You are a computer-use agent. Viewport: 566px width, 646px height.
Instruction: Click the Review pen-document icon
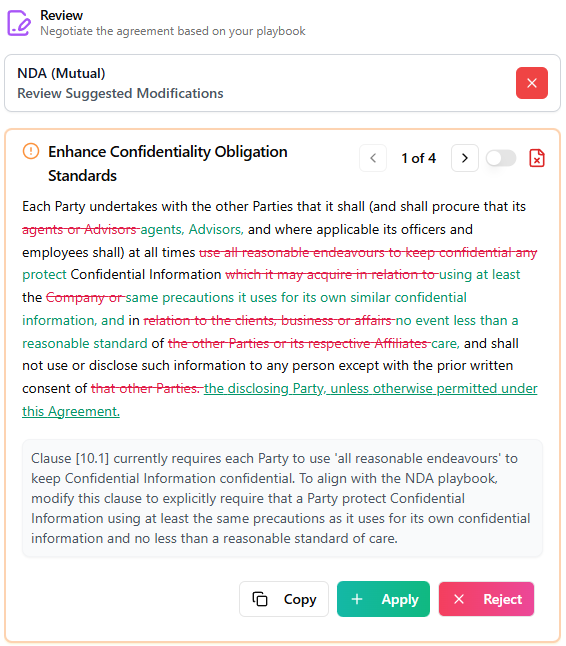pyautogui.click(x=19, y=23)
